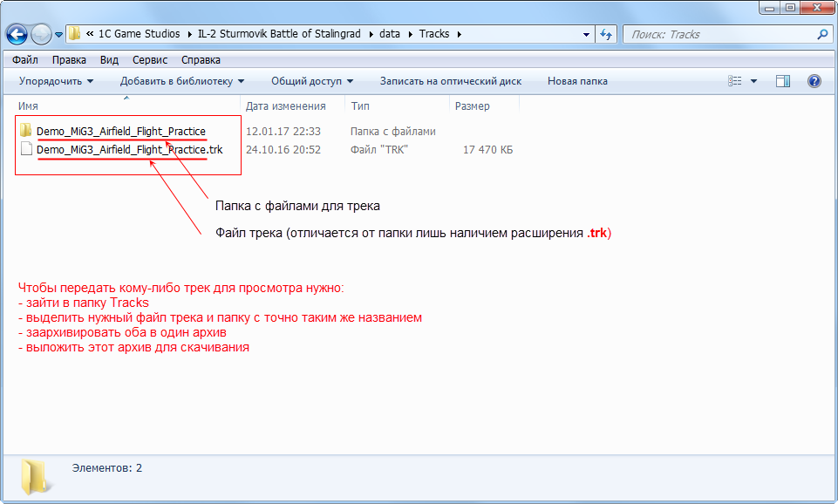Sort by Дата изменения column
Screen dimensions: 838x504
point(285,106)
